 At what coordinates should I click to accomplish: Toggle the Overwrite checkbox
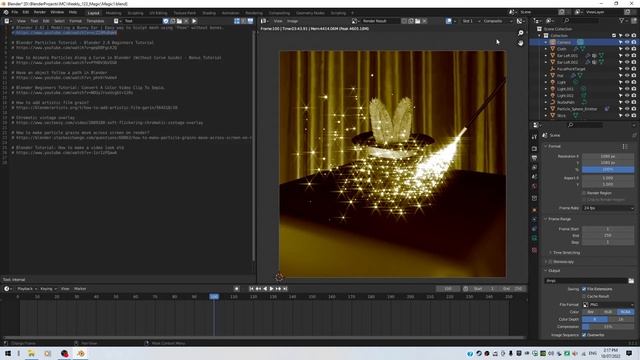(584, 335)
